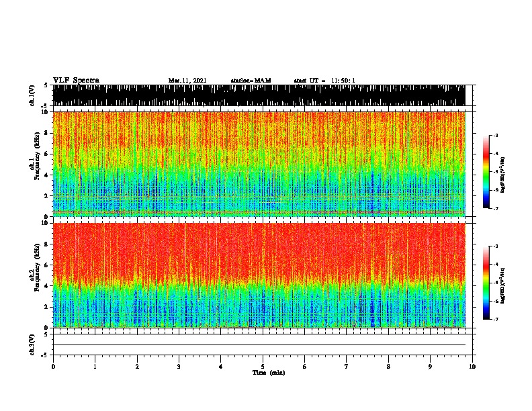This screenshot has width=532, height=411.
Task: Click the 'Time (min)' x-axis label
Action: (x=269, y=373)
